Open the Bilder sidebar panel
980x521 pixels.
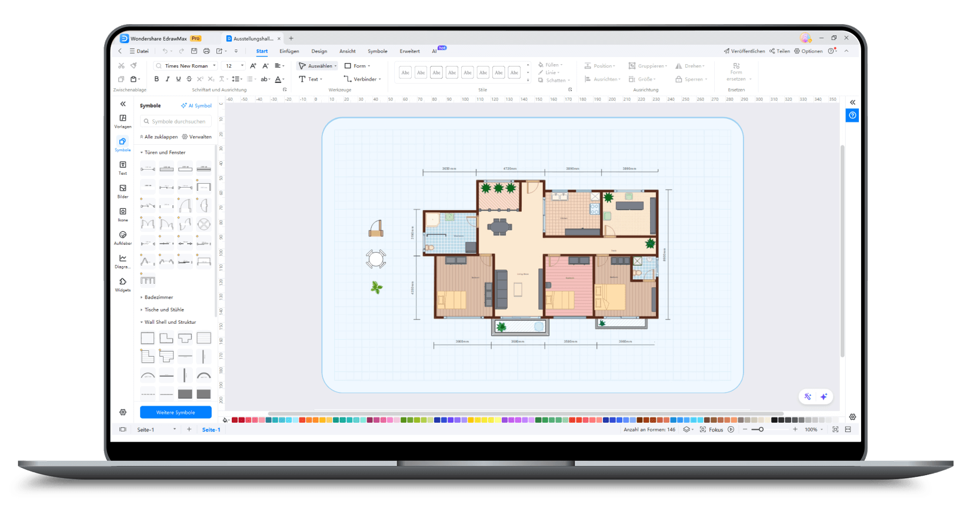tap(123, 191)
